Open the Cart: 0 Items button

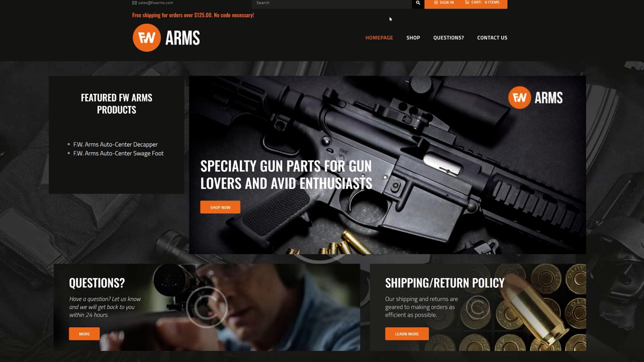482,3
